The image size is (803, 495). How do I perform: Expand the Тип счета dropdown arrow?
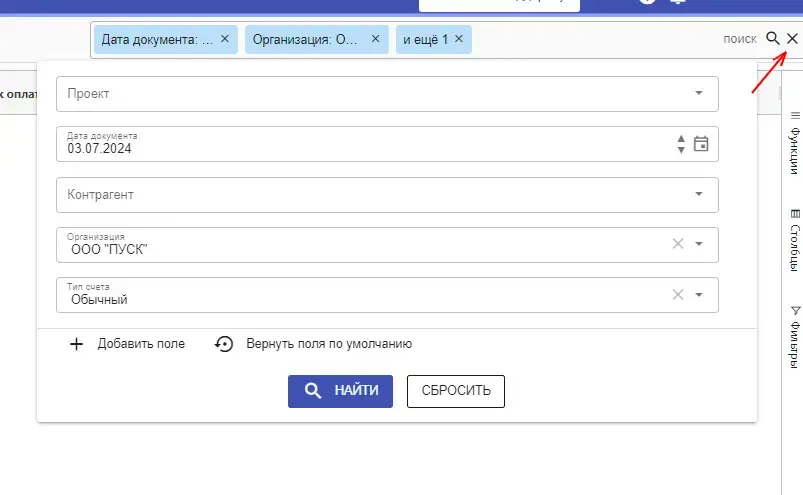pos(699,295)
